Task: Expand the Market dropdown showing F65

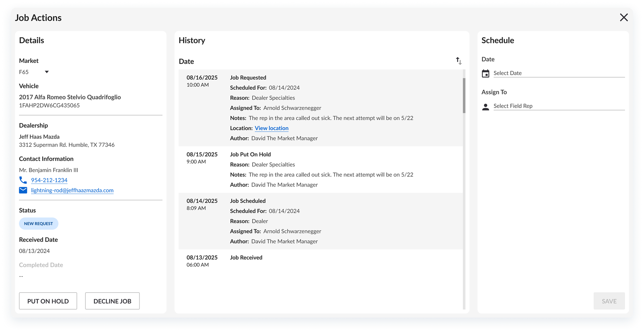Action: coord(47,72)
